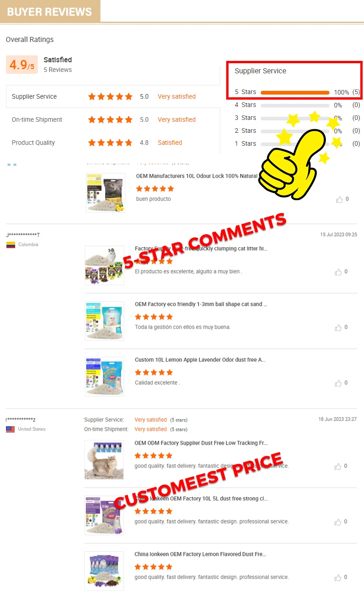Like the Lemon Flavored Dust Free review

click(339, 577)
